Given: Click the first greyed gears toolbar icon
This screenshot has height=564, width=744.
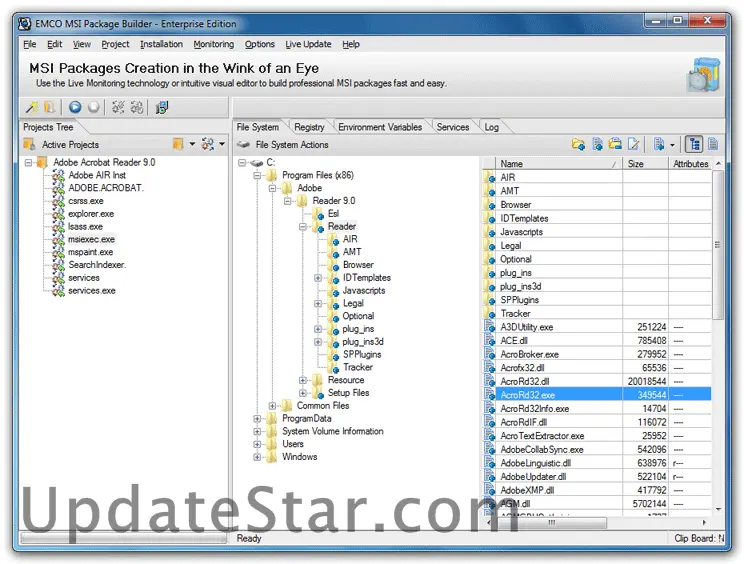Looking at the screenshot, I should pos(118,107).
